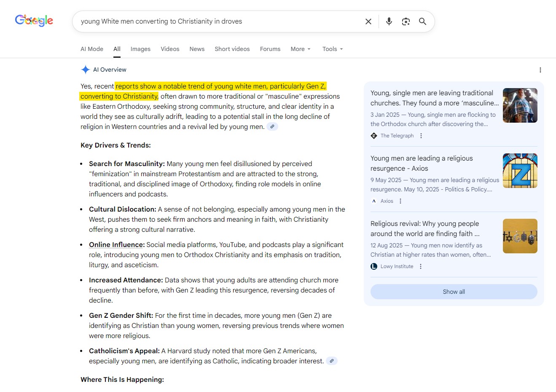Viewport: 556px width, 392px height.
Task: Open Google Lens image search icon
Action: click(x=406, y=21)
